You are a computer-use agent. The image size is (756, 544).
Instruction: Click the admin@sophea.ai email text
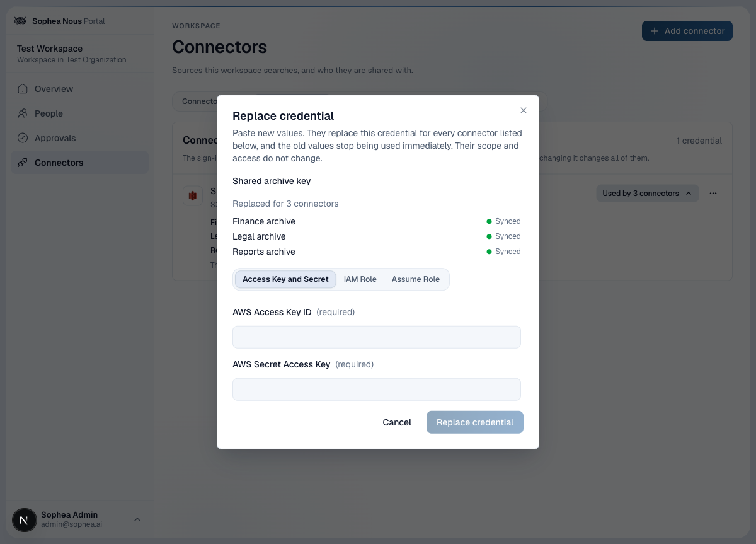pyautogui.click(x=71, y=524)
